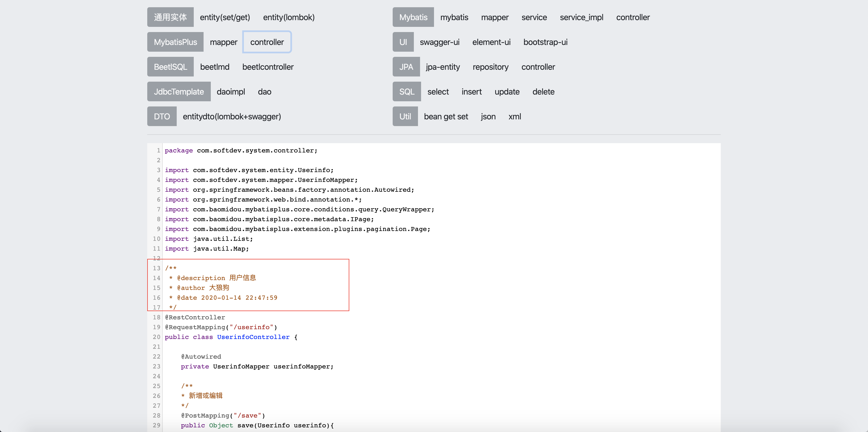Click the MybatisPlus mapper template
The width and height of the screenshot is (868, 432).
click(223, 42)
